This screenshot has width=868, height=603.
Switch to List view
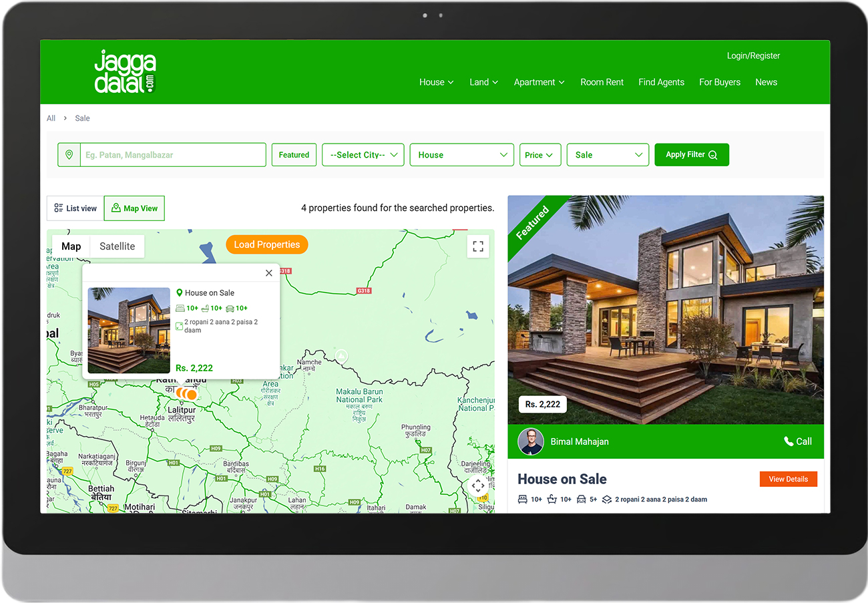pyautogui.click(x=75, y=208)
